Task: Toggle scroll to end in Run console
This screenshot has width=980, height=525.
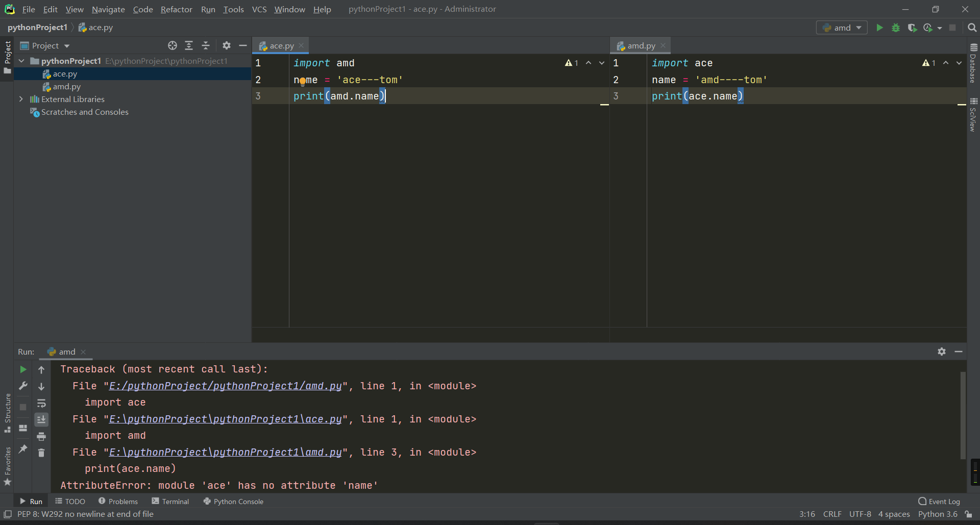Action: tap(41, 419)
